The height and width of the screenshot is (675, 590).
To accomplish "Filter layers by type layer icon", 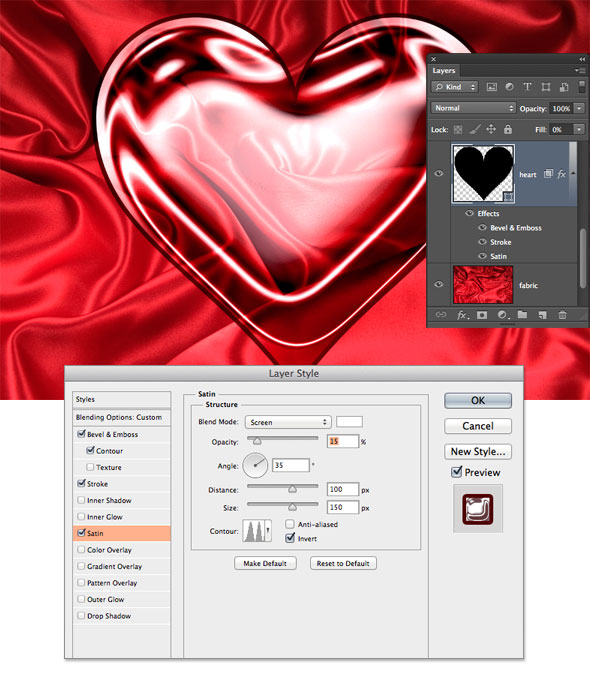I will tap(527, 87).
